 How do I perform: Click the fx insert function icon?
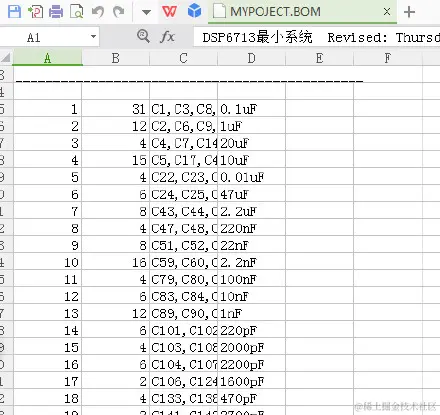(167, 37)
